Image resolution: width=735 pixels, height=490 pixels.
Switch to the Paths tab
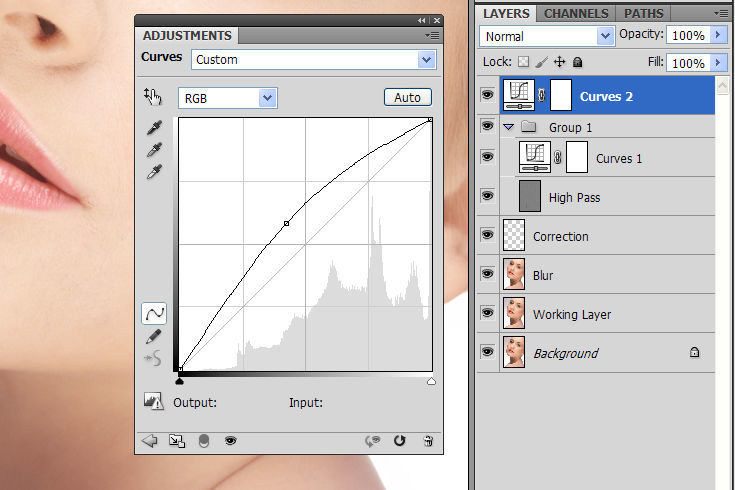point(644,13)
